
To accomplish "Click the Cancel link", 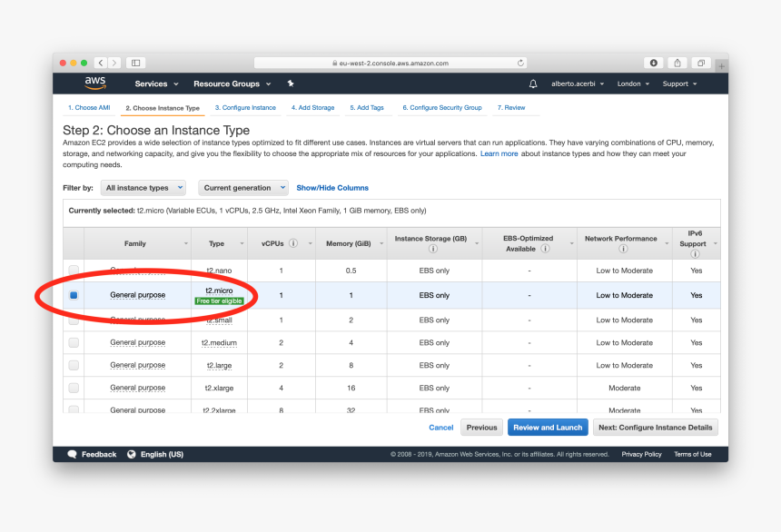I will pyautogui.click(x=440, y=428).
